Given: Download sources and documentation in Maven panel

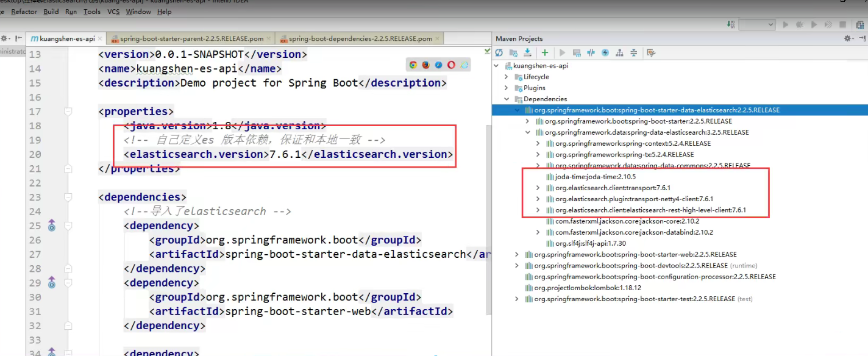Looking at the screenshot, I should click(x=527, y=53).
